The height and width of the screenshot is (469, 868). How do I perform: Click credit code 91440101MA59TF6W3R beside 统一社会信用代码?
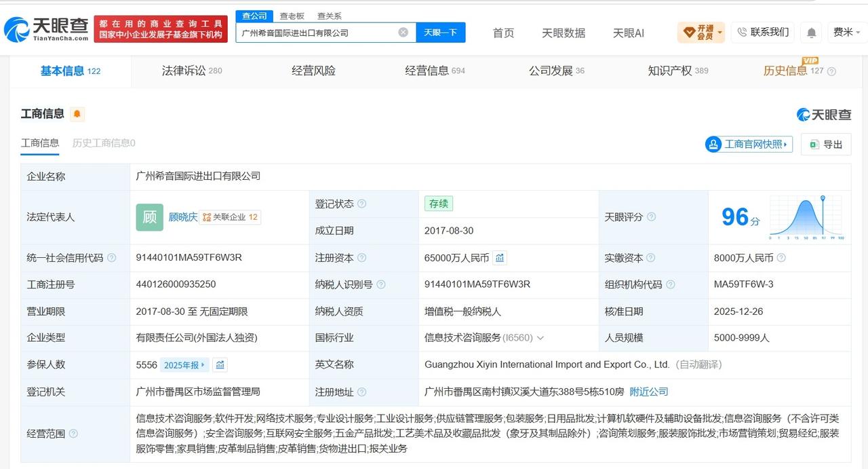[189, 258]
